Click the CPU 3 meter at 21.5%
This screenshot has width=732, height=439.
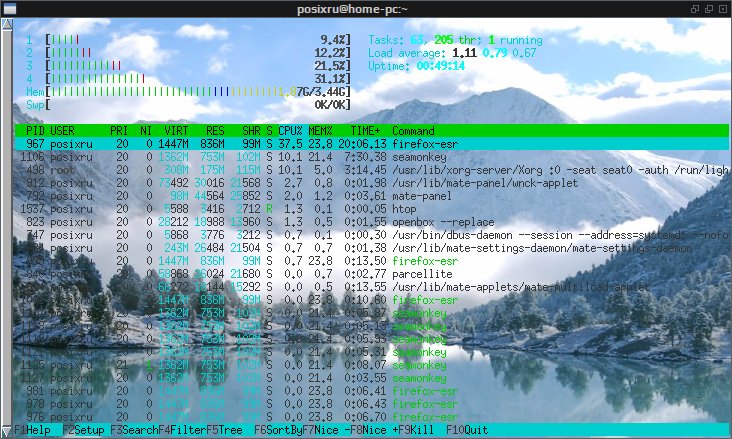(x=189, y=66)
